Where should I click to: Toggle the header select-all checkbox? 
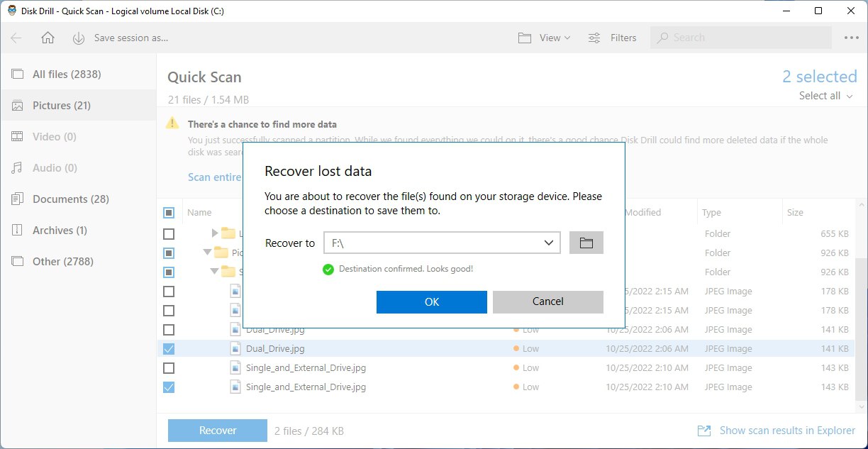[169, 212]
